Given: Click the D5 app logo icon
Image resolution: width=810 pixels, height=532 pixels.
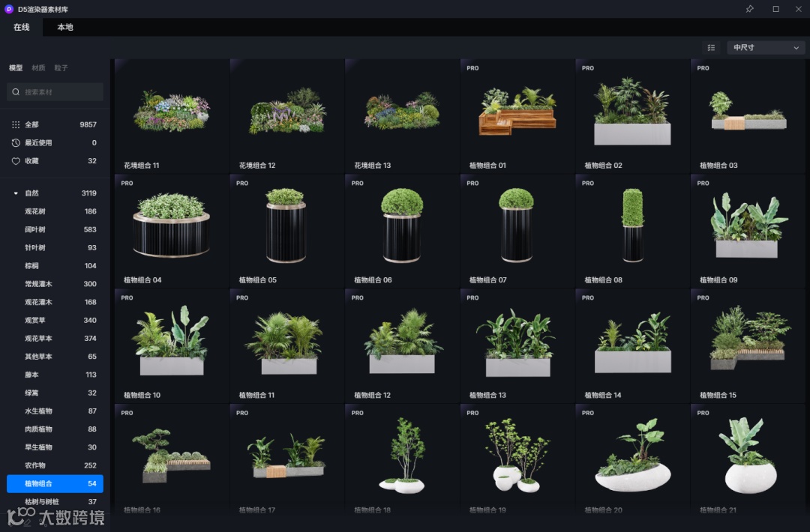Looking at the screenshot, I should 9,9.
